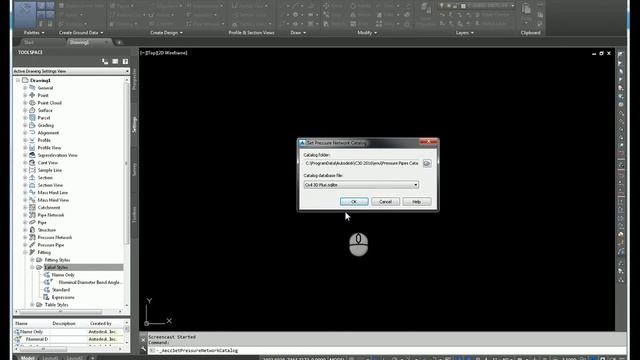Sort list by Created by column
Image resolution: width=640 pixels, height=360 pixels.
click(x=102, y=323)
